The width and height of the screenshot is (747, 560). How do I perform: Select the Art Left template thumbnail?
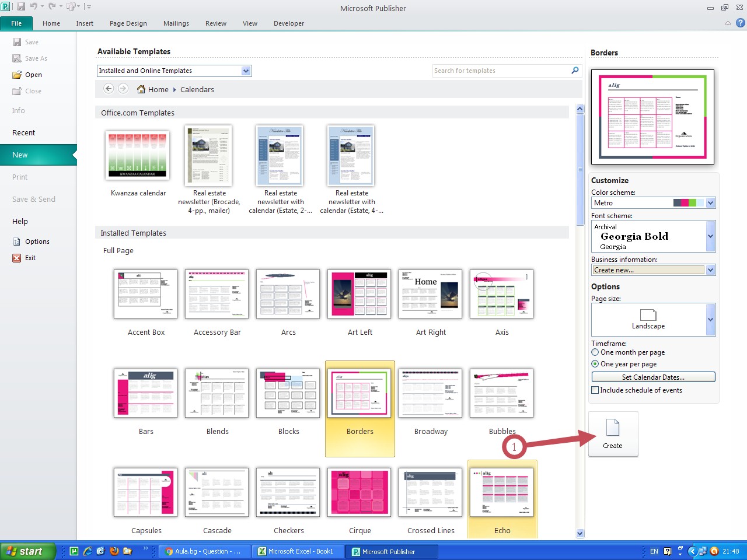pos(359,294)
